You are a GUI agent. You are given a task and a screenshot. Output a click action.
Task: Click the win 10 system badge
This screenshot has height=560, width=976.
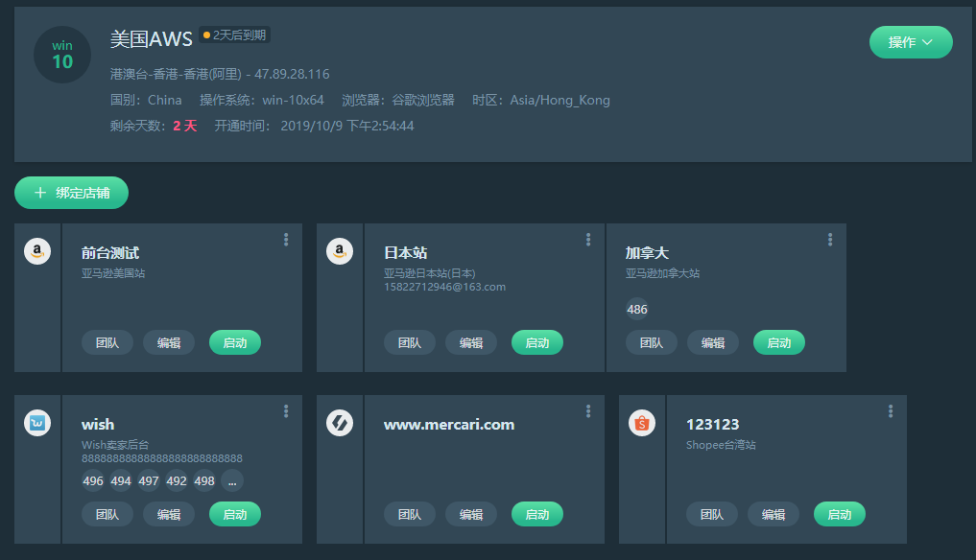(x=62, y=55)
